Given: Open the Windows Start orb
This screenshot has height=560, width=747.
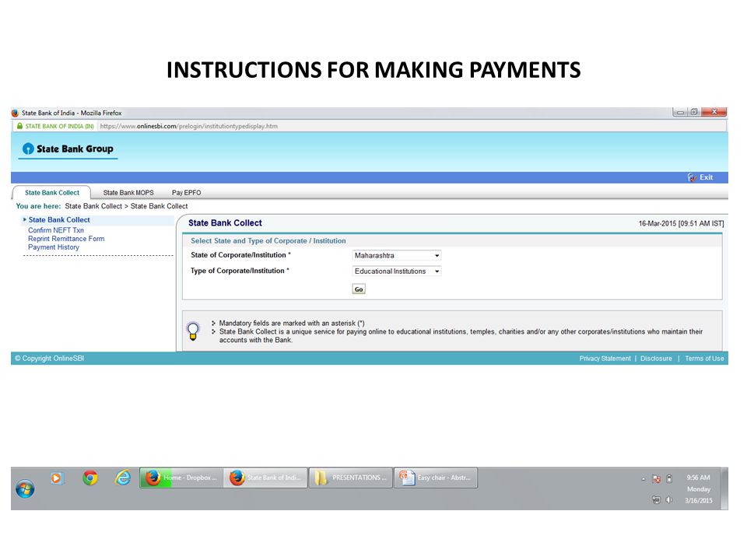Looking at the screenshot, I should click(x=25, y=489).
